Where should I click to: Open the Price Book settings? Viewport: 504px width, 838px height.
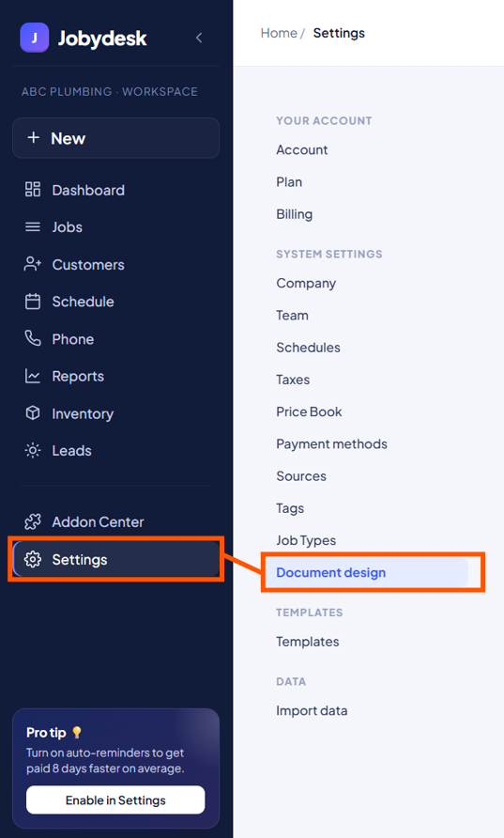pos(309,411)
